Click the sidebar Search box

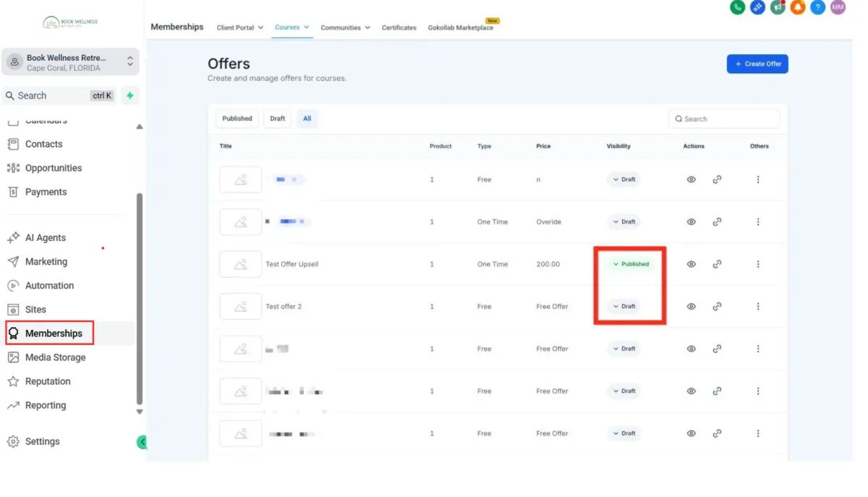[x=59, y=95]
